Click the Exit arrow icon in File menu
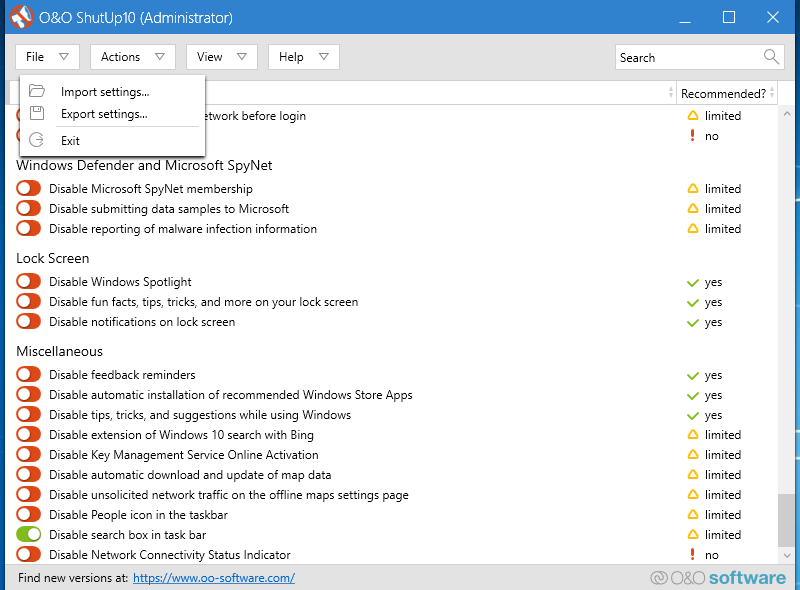 [x=37, y=140]
